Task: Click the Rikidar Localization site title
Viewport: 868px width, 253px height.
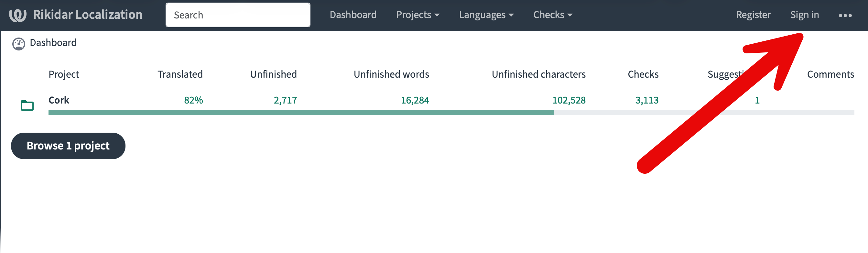Action: 88,15
